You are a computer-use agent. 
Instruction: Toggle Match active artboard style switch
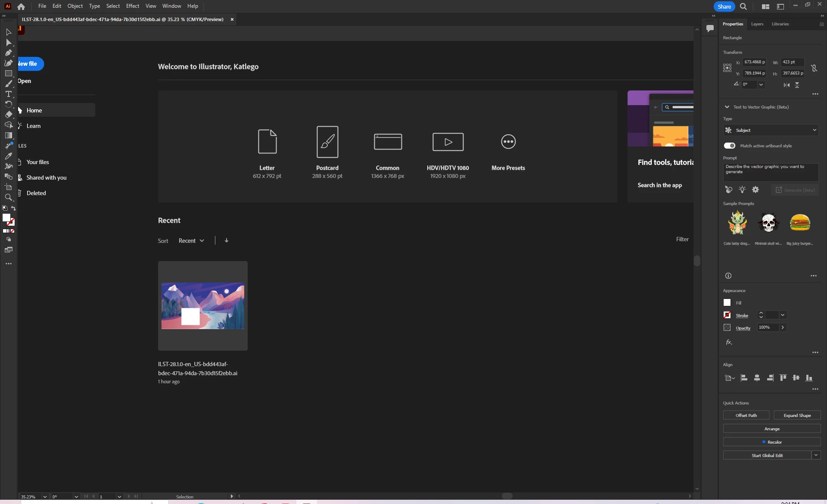tap(729, 146)
